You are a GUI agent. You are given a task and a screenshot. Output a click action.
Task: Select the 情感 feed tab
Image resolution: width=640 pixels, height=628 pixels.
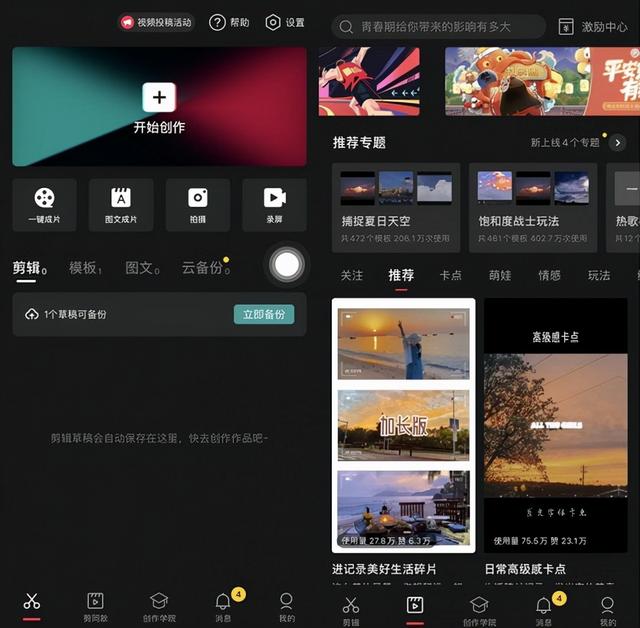click(x=549, y=275)
